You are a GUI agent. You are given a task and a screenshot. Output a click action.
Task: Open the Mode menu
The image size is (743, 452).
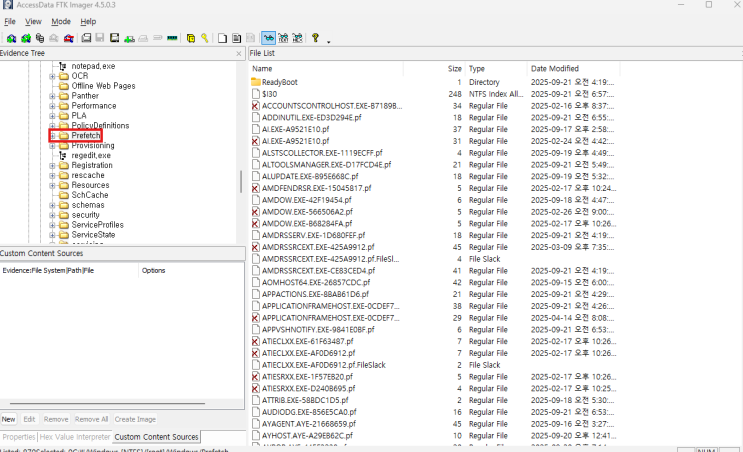61,21
